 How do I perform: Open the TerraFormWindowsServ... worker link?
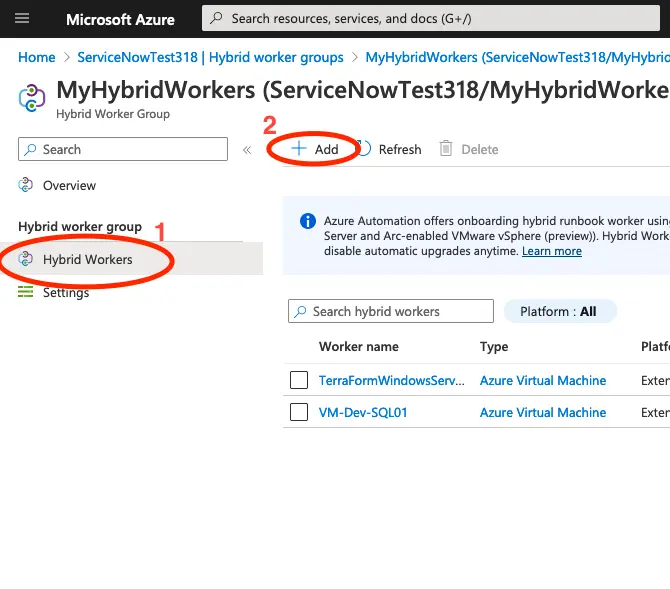click(391, 380)
